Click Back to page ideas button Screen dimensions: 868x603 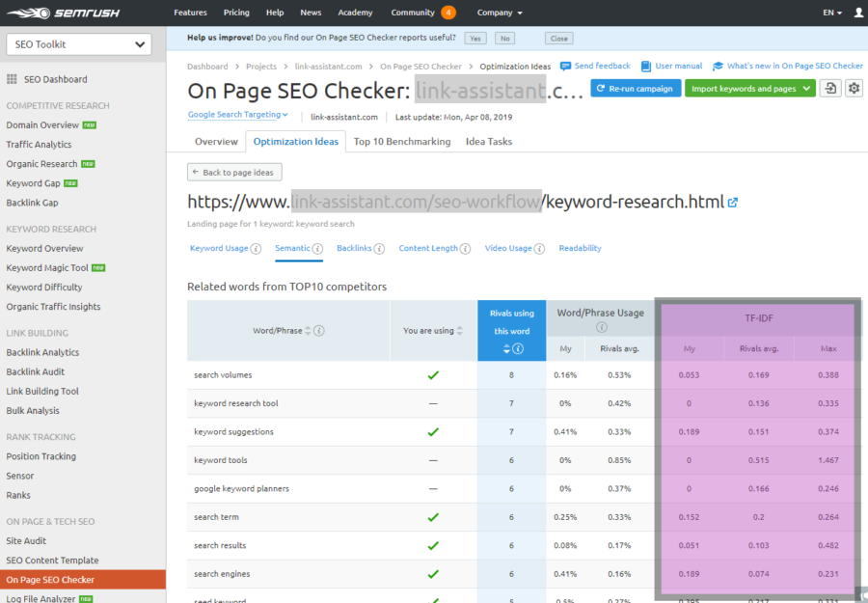[234, 172]
